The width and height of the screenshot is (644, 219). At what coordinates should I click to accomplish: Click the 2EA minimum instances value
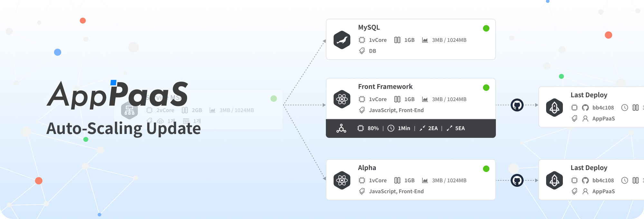pyautogui.click(x=433, y=128)
